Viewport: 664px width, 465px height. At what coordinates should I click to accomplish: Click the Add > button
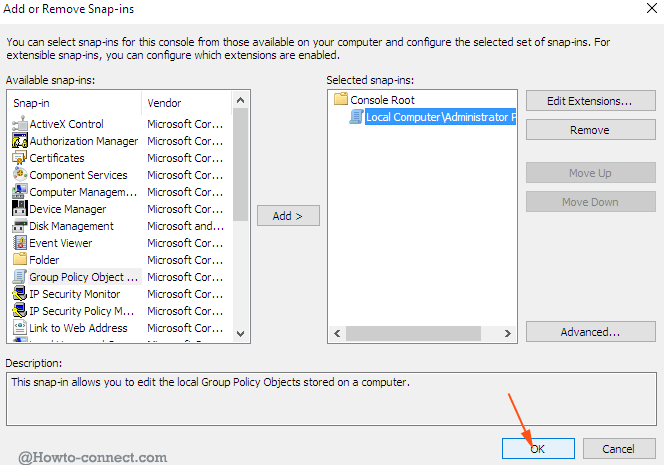click(x=288, y=216)
